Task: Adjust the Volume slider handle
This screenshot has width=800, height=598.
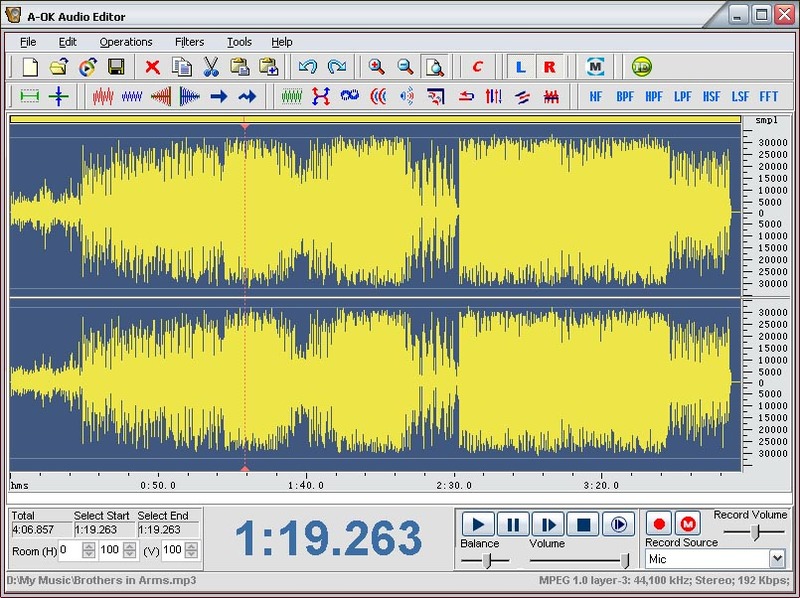Action: pos(624,560)
